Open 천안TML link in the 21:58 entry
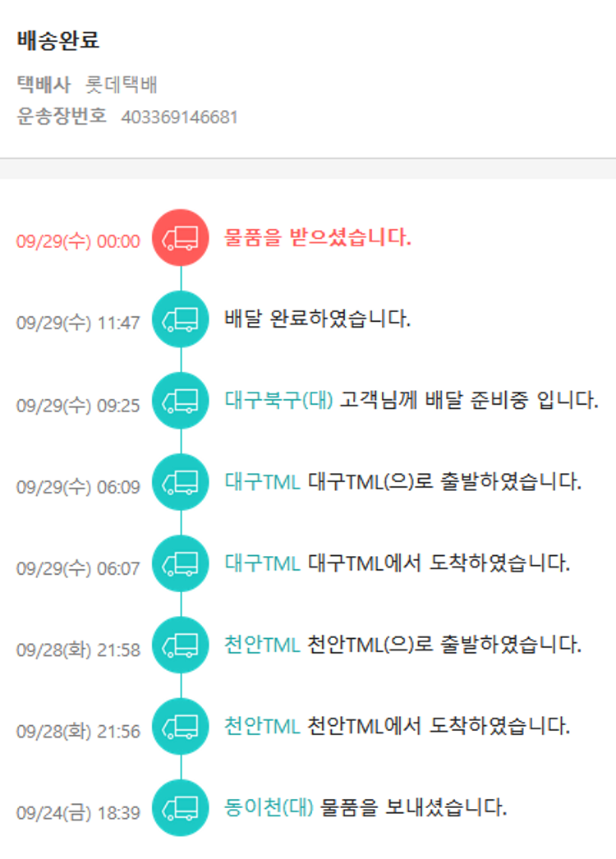The height and width of the screenshot is (859, 616). (262, 645)
